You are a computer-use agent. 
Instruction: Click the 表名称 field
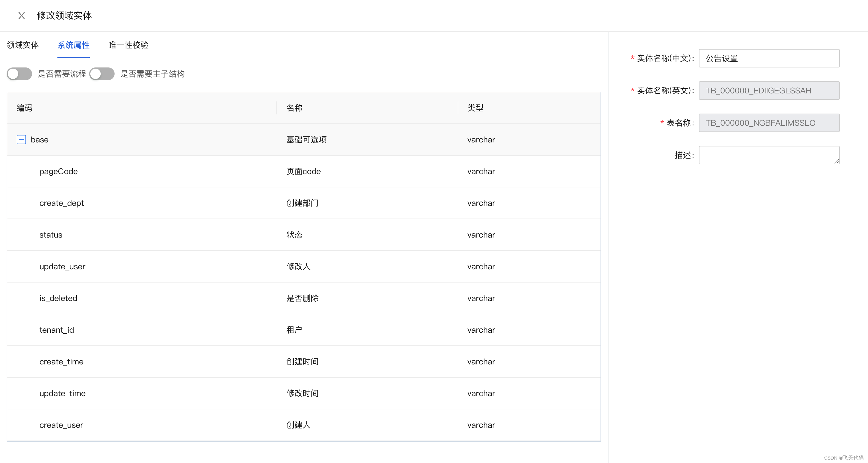coord(769,123)
